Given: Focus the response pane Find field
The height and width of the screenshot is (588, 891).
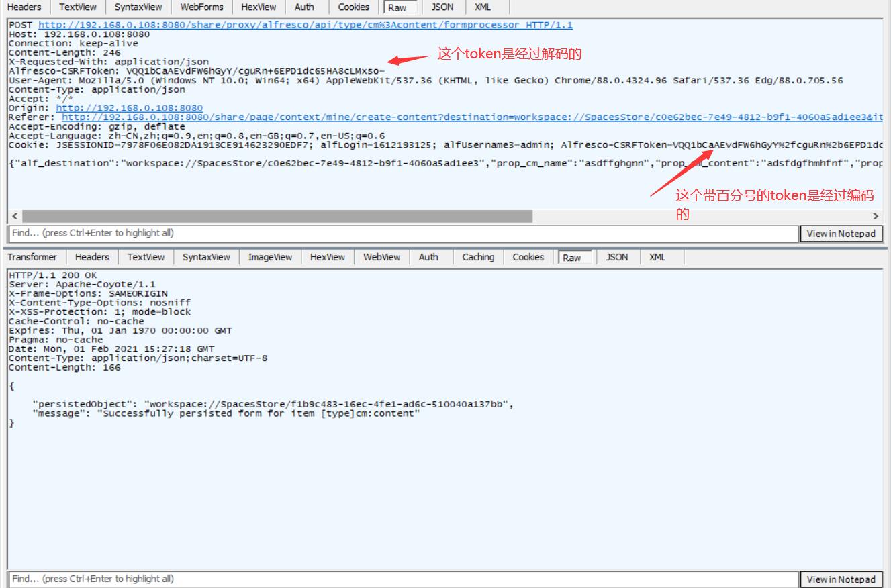Looking at the screenshot, I should tap(403, 579).
